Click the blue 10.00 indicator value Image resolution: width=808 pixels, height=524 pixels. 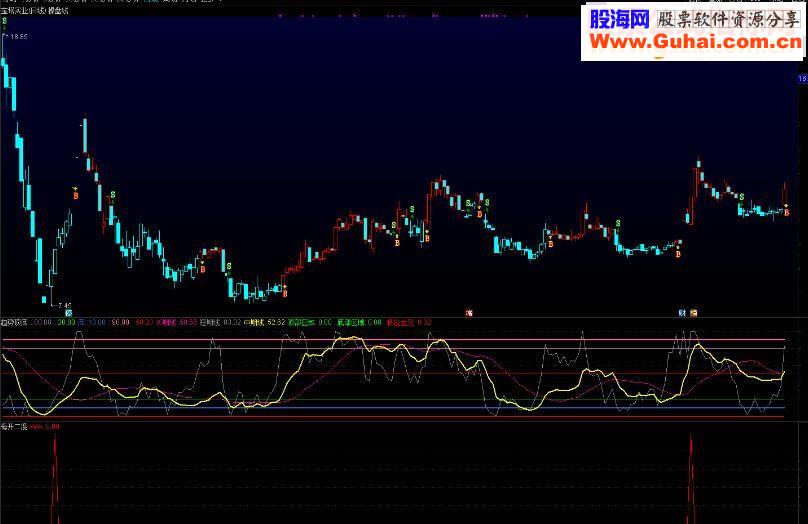(97, 323)
